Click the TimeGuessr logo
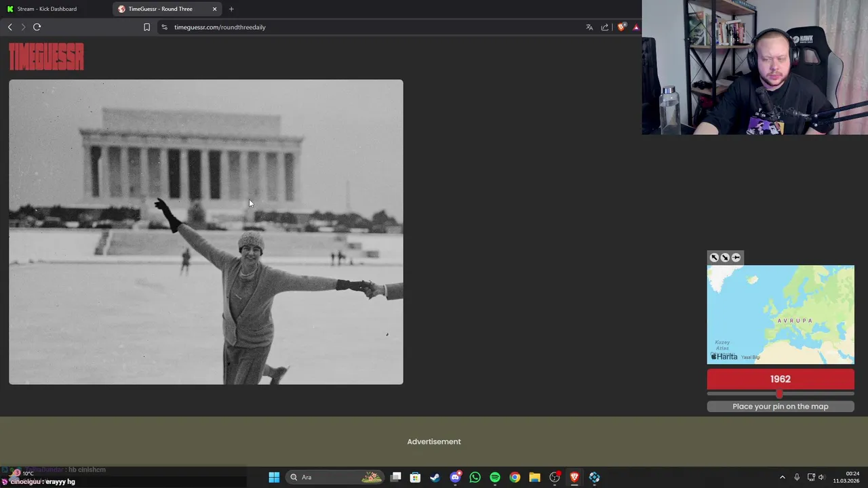The width and height of the screenshot is (868, 488). coord(46,57)
